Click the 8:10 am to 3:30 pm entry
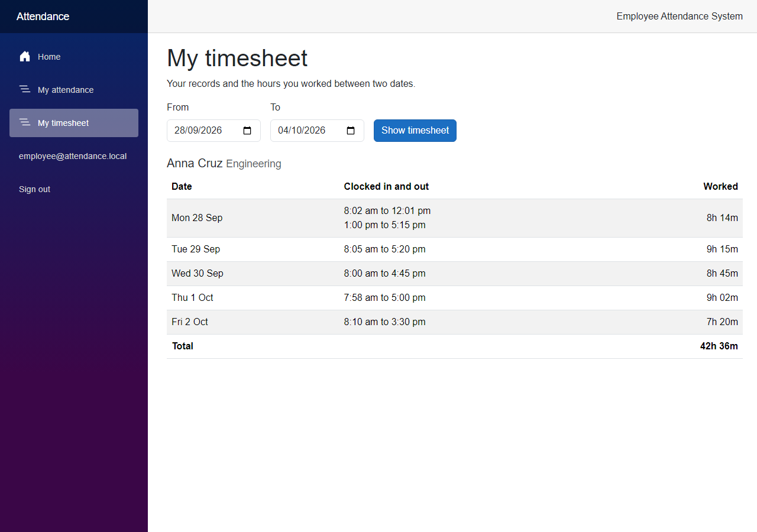This screenshot has height=532, width=757. (384, 322)
